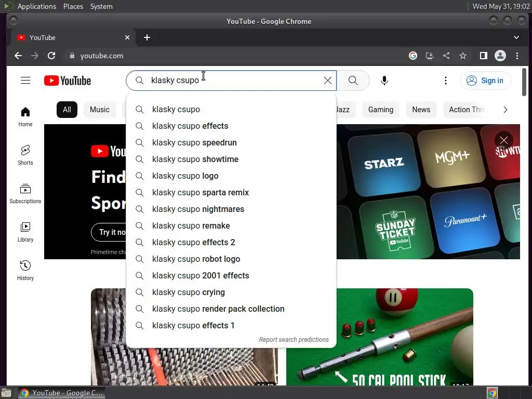532x399 pixels.
Task: Click the YouTube logo
Action: tap(68, 81)
